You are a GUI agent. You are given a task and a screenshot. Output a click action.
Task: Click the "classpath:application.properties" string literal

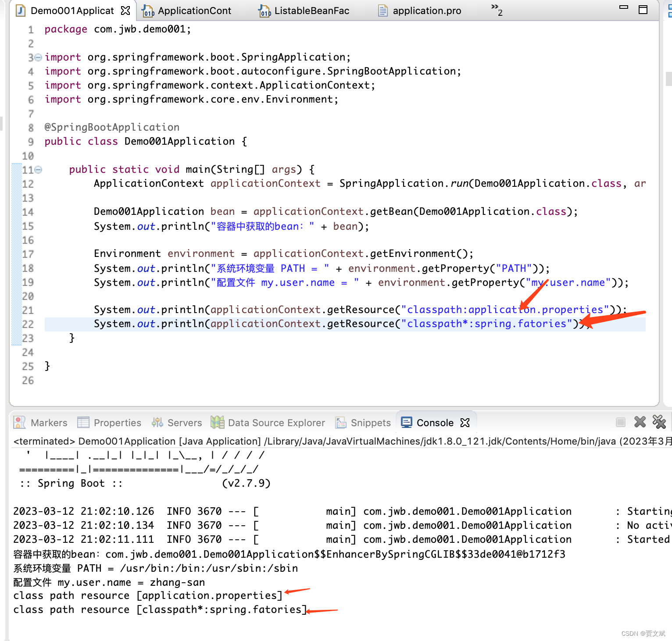[x=505, y=310]
